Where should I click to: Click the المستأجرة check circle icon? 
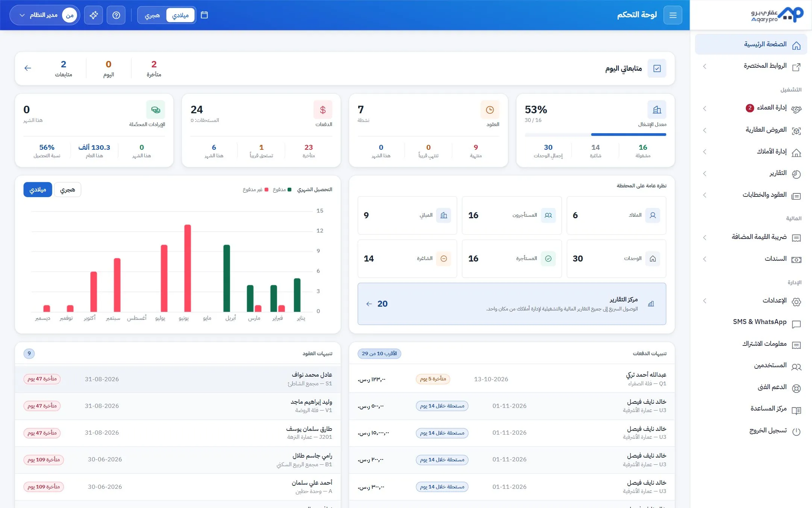548,259
